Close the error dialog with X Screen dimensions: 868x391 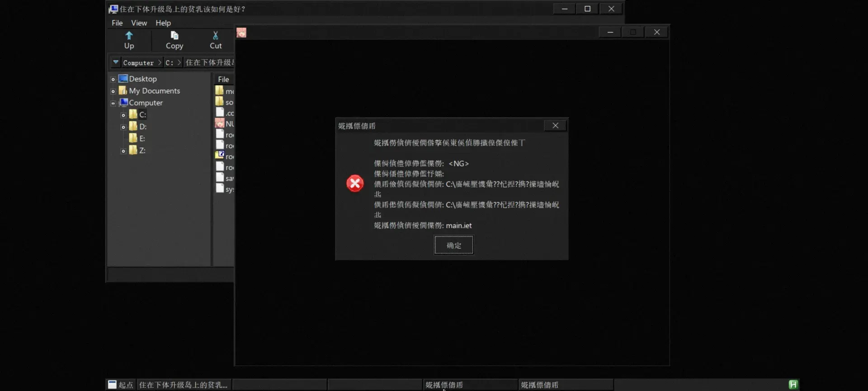pyautogui.click(x=555, y=125)
